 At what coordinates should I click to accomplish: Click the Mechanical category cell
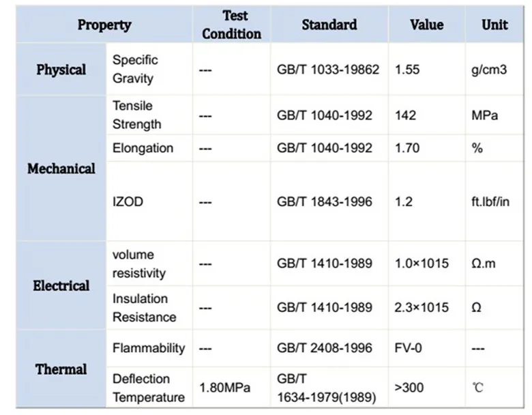point(61,169)
